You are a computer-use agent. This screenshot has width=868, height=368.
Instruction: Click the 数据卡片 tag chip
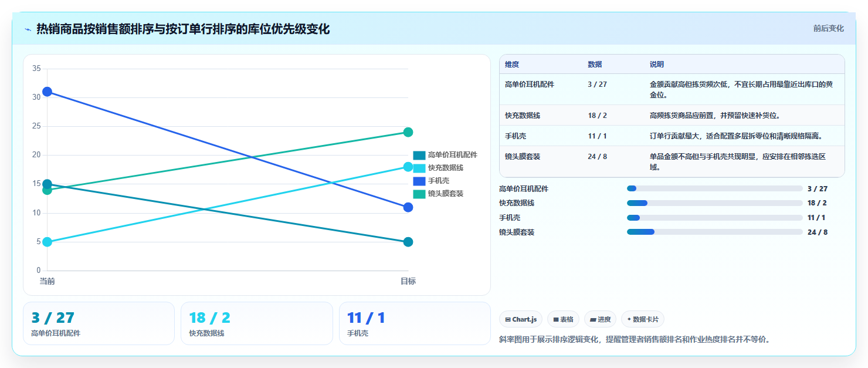point(643,319)
